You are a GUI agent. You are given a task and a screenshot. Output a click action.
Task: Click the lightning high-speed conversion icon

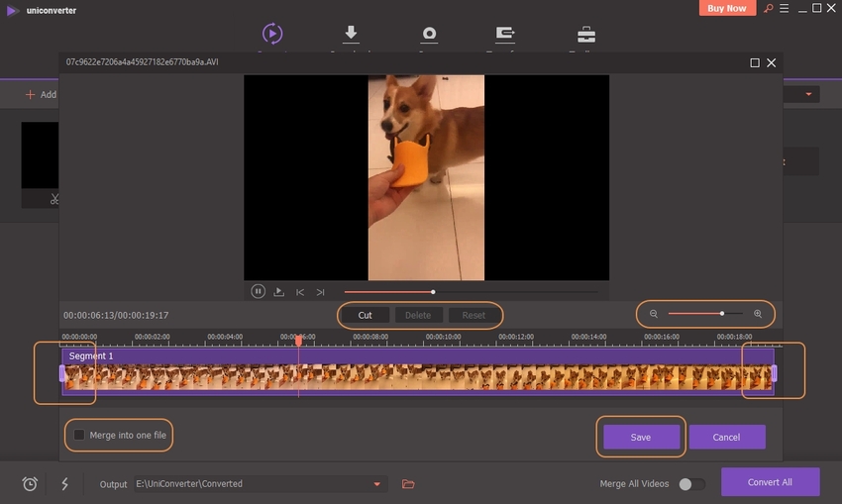(65, 484)
